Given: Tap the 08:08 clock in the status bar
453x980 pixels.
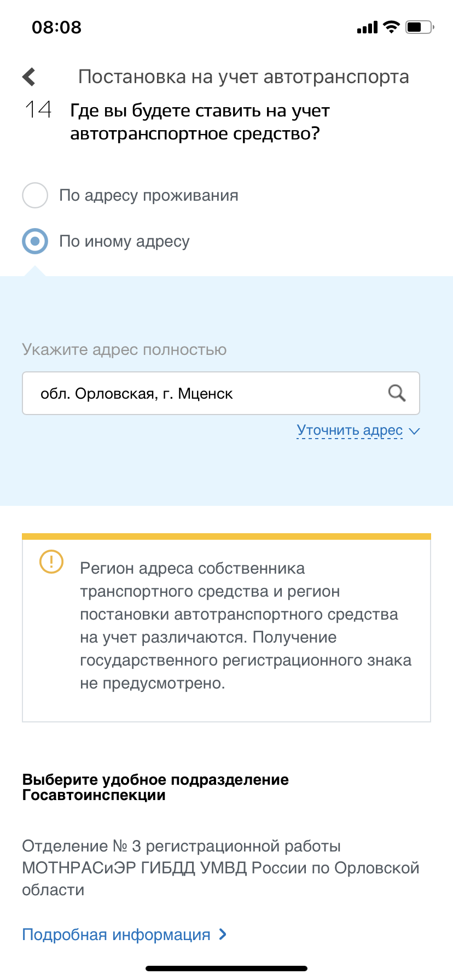Looking at the screenshot, I should click(57, 27).
